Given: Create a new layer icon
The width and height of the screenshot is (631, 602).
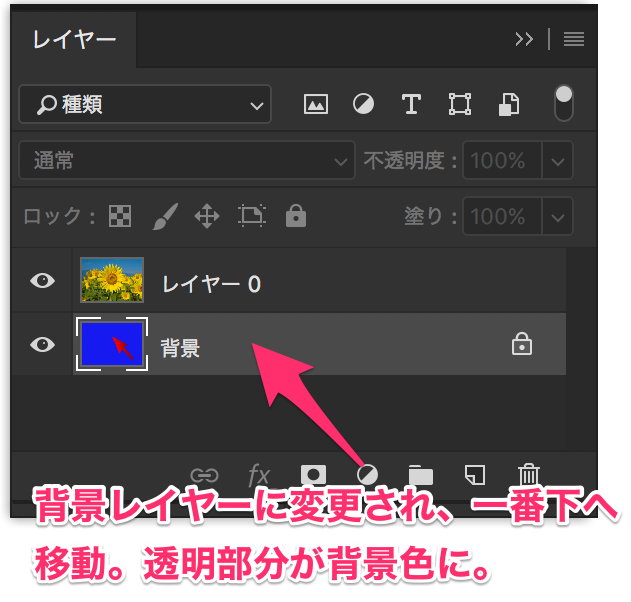Looking at the screenshot, I should point(475,475).
